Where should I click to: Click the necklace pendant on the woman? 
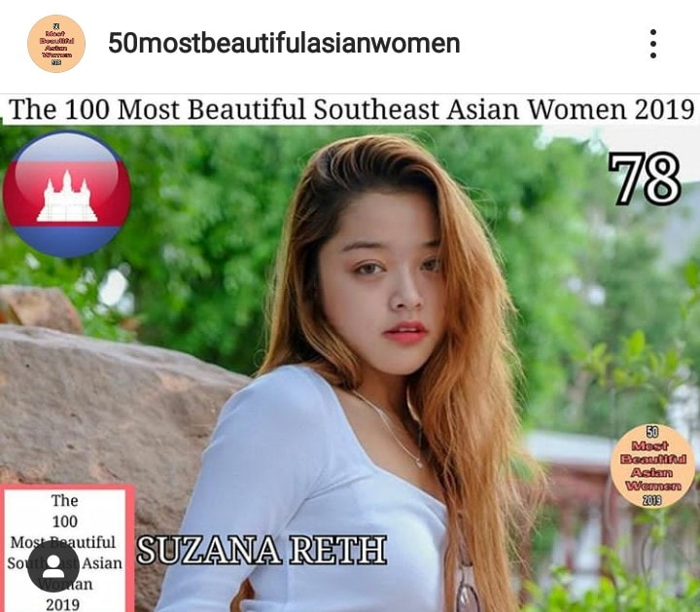(419, 464)
